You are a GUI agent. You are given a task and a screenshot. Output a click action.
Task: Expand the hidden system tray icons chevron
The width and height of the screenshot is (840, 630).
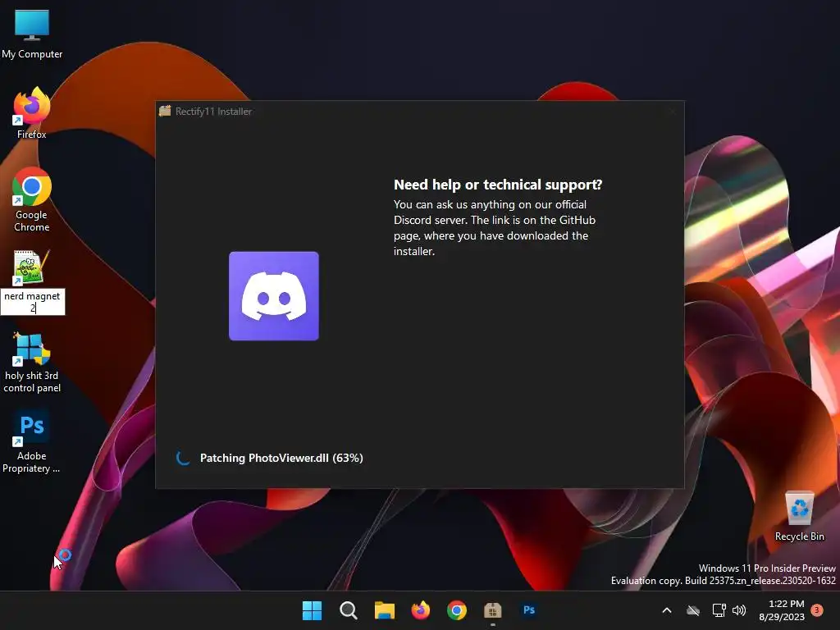point(667,610)
